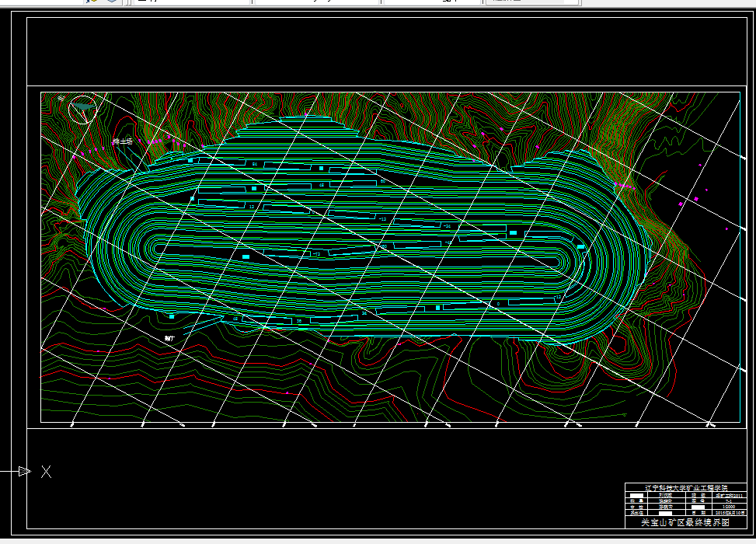Click the UCS X-axis arrow icon
The height and width of the screenshot is (544, 756).
pos(24,471)
